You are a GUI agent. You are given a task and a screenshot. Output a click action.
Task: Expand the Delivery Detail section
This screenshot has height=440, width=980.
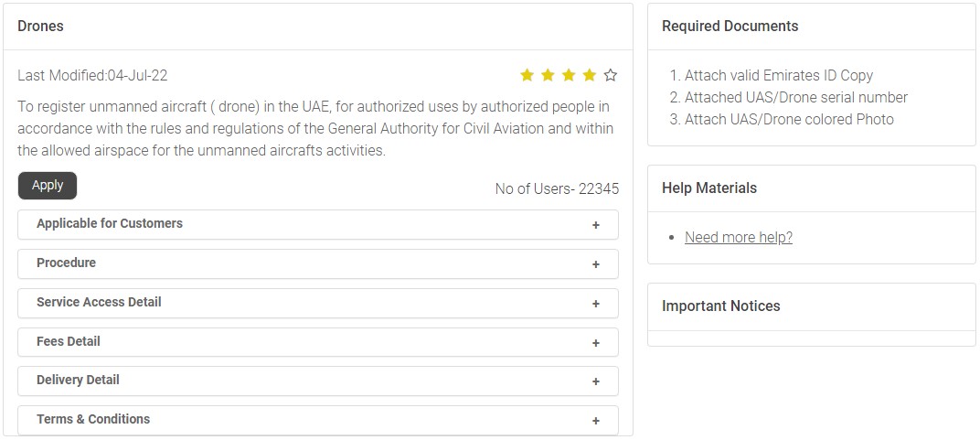click(x=318, y=381)
